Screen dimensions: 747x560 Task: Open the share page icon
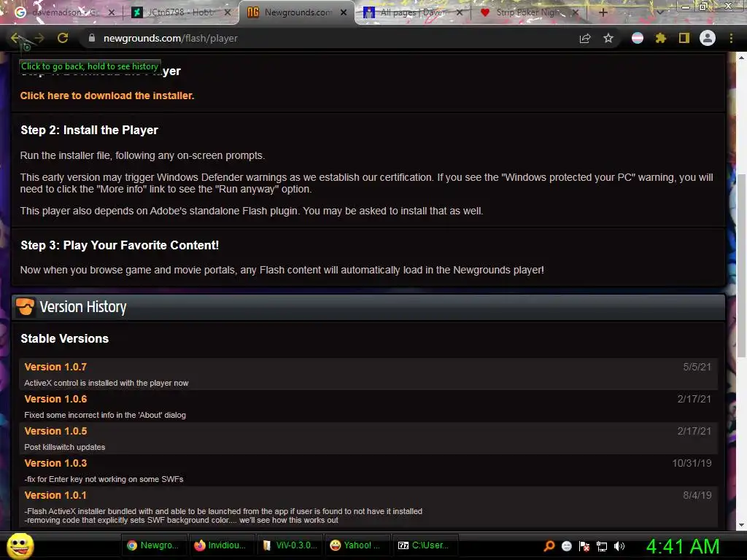click(x=585, y=39)
